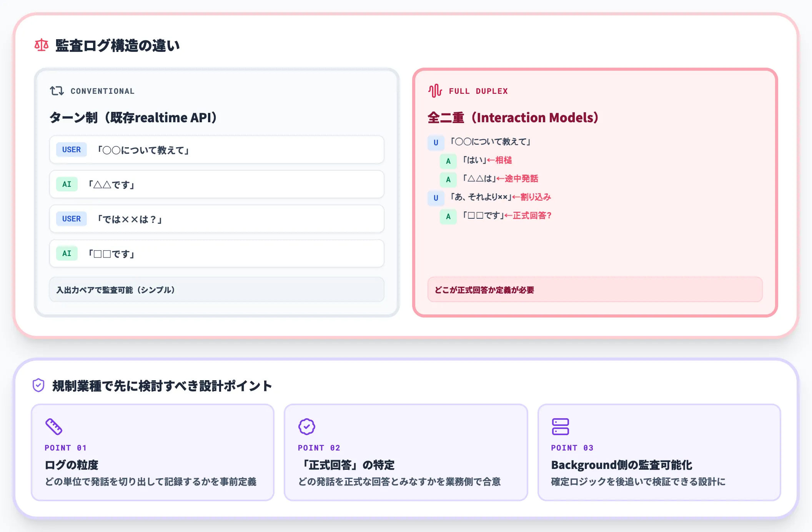812x532 pixels.
Task: Click the ←途中発話 annotation
Action: 517,178
